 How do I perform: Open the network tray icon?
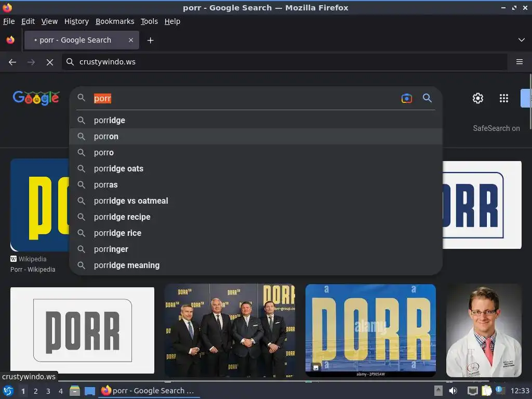472,391
